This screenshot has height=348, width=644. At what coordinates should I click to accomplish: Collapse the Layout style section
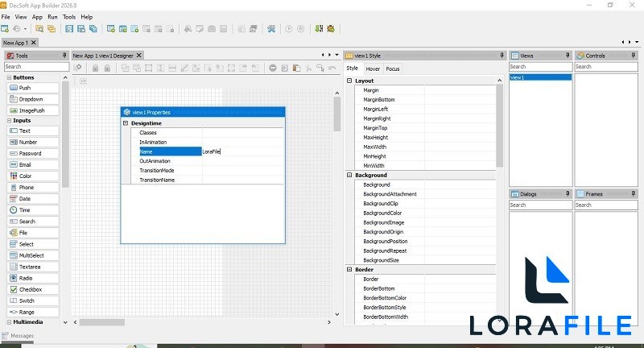click(349, 81)
